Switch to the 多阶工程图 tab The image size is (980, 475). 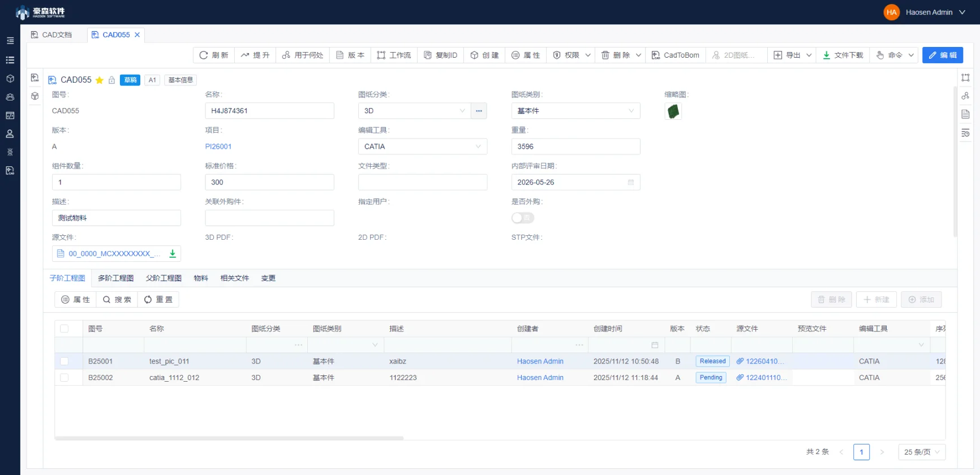click(x=115, y=278)
